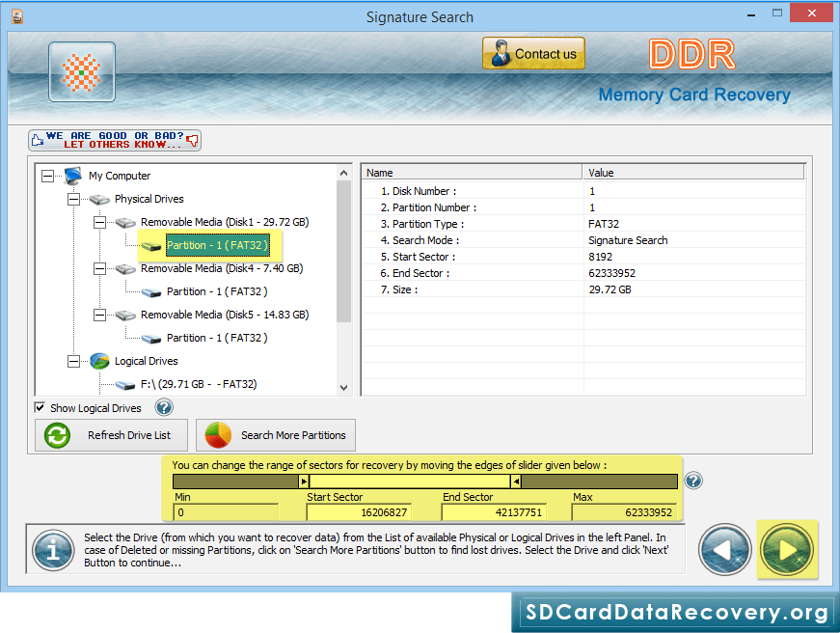
Task: Click the start sector slider handle
Action: (304, 482)
